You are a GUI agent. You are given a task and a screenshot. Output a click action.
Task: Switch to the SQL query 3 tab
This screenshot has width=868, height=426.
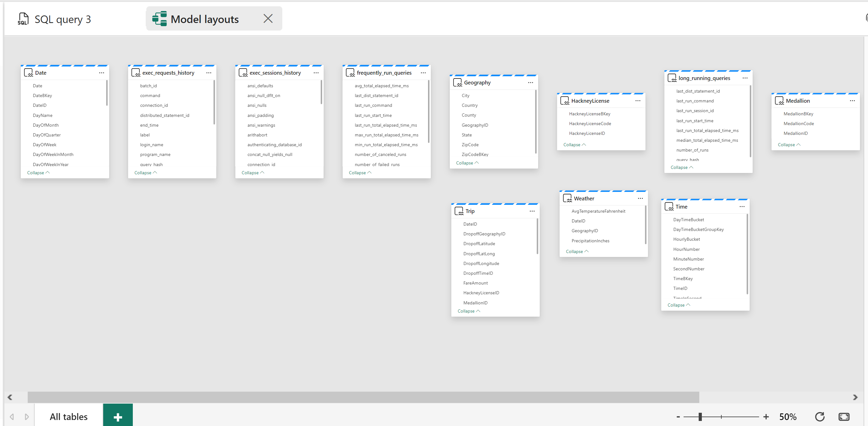pos(63,19)
